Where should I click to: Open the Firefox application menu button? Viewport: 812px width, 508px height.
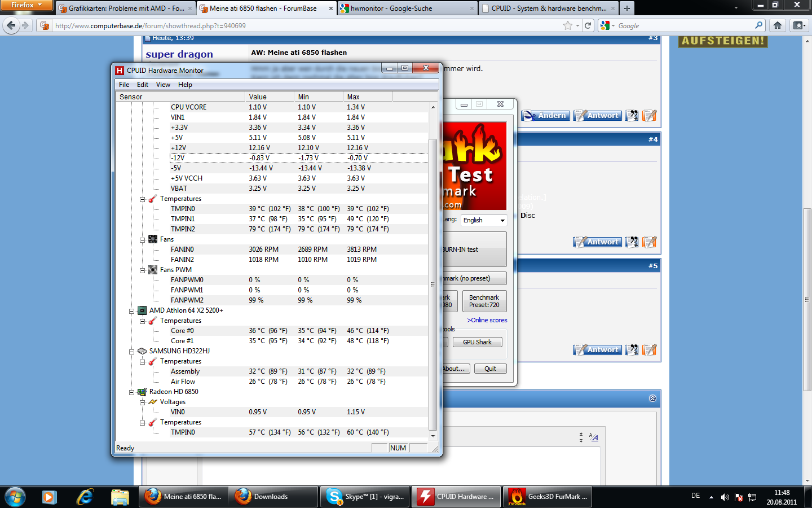coord(26,5)
